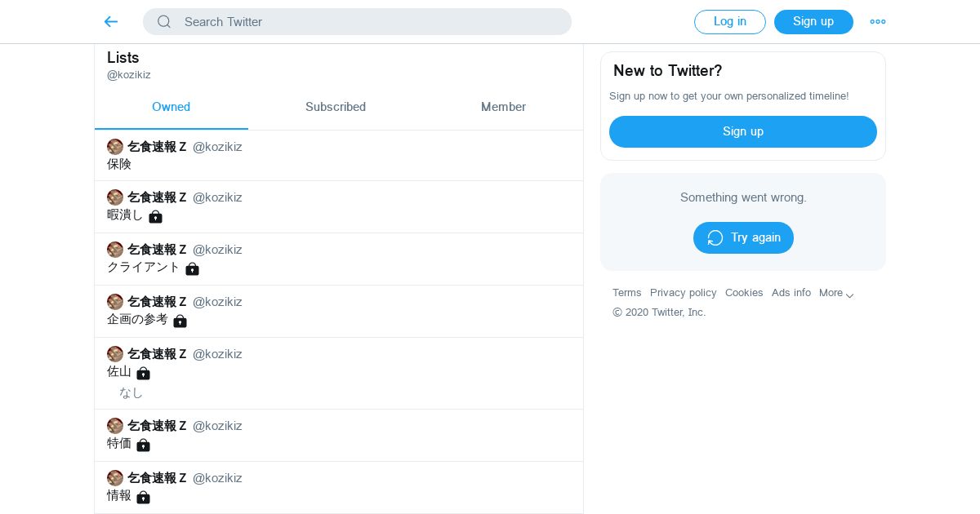Open the Privacy policy link
The height and width of the screenshot is (514, 980).
point(683,293)
